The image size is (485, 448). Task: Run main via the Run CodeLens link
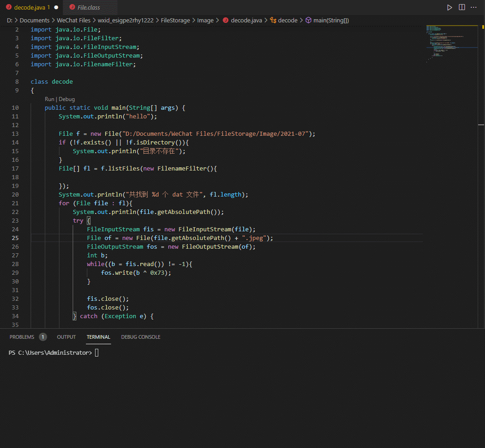tap(49, 99)
